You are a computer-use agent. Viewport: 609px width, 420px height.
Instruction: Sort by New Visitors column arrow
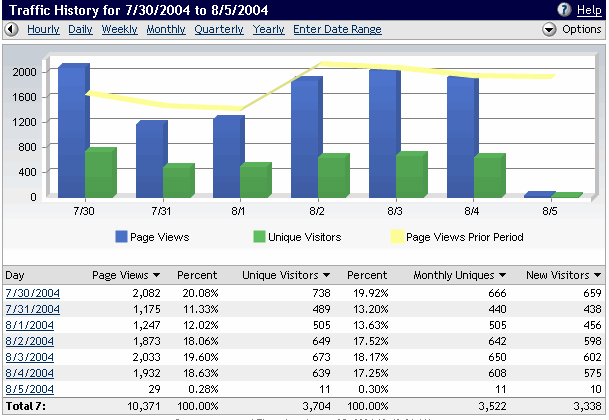click(597, 275)
